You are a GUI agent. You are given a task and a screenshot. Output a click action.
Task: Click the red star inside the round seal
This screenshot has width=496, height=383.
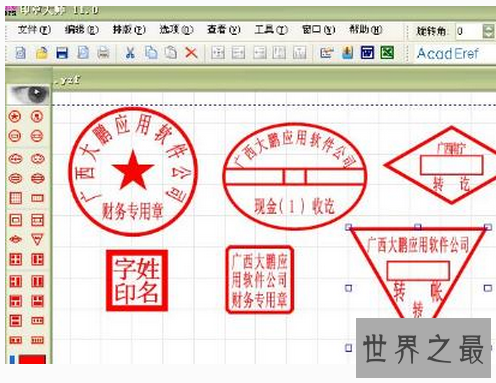(x=133, y=170)
